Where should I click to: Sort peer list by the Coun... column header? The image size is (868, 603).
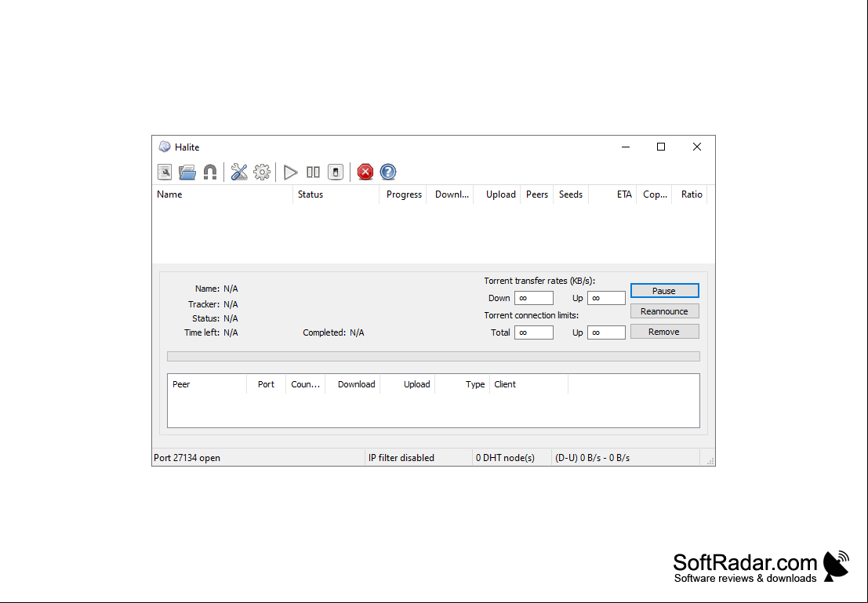[305, 384]
